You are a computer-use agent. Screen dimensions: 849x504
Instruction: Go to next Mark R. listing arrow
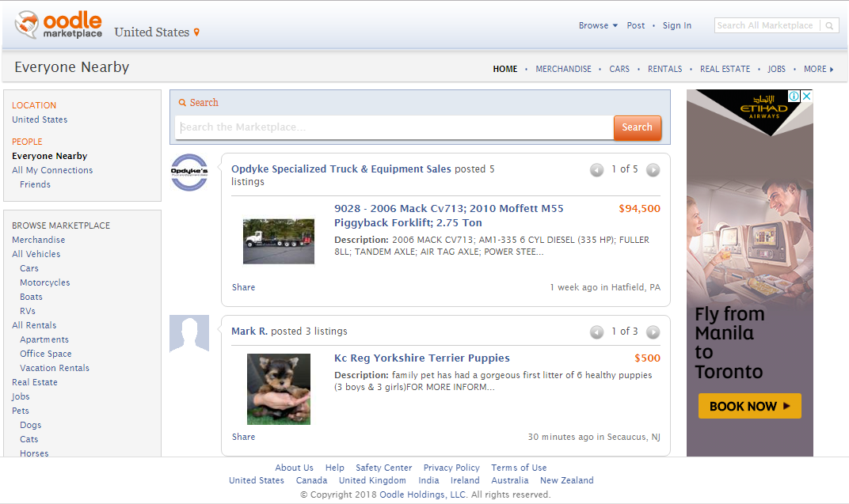coord(653,332)
